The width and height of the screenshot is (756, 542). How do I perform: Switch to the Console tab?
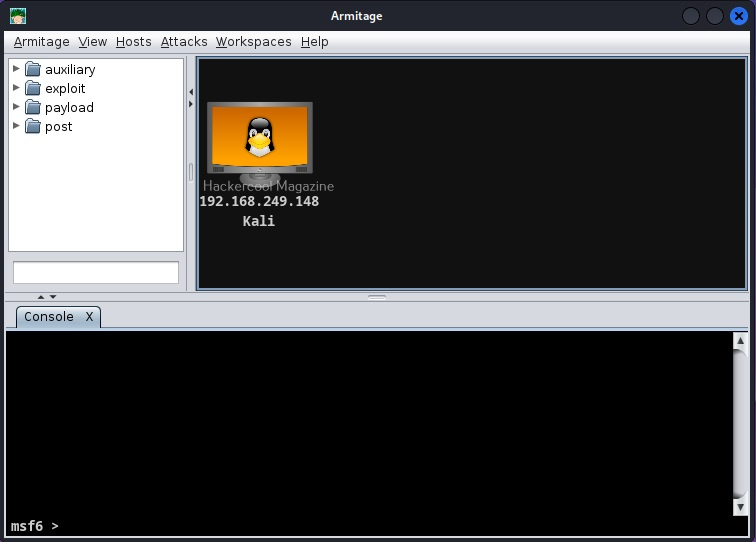coord(49,317)
